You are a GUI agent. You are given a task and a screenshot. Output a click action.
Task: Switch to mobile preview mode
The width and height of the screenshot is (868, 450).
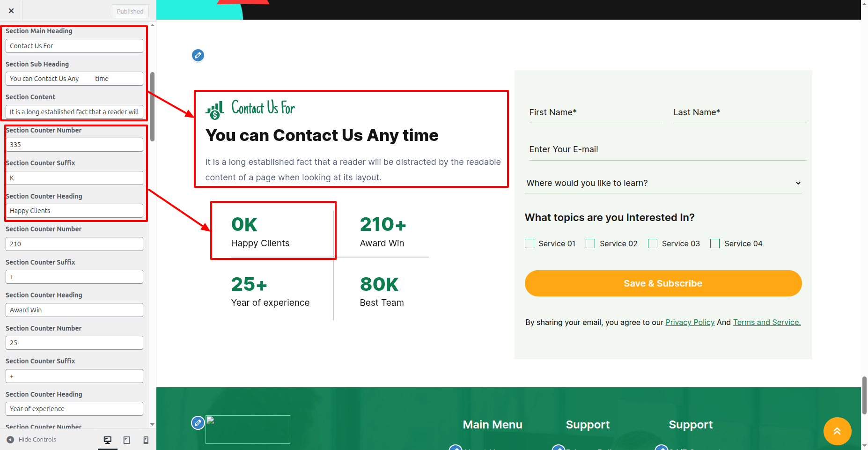(x=146, y=440)
